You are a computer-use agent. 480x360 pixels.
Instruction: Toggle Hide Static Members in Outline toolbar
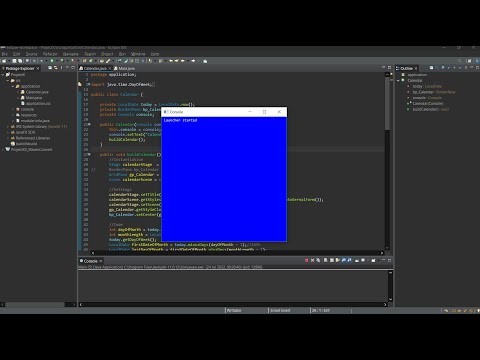click(x=448, y=68)
